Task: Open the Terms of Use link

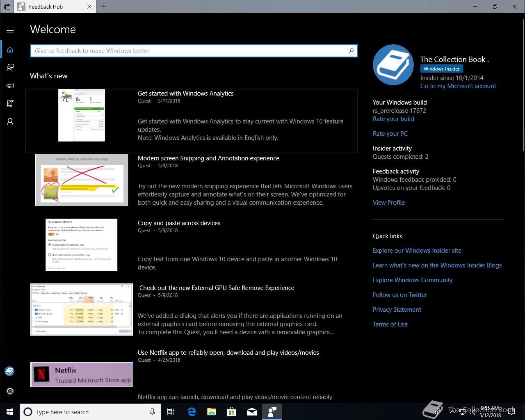Action: tap(390, 324)
